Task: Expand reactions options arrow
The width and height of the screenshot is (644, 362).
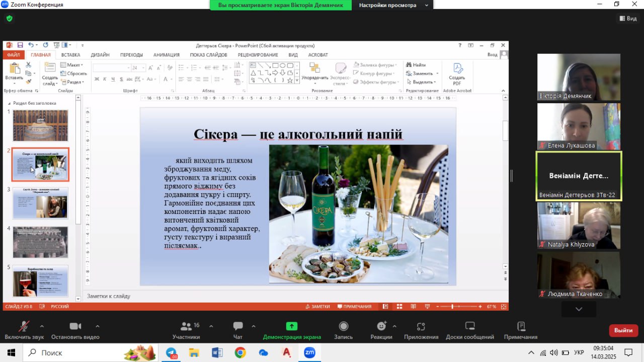Action: 394,326
